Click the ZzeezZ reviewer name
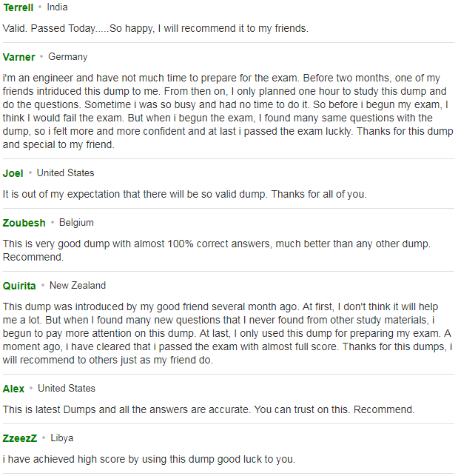 [x=20, y=439]
